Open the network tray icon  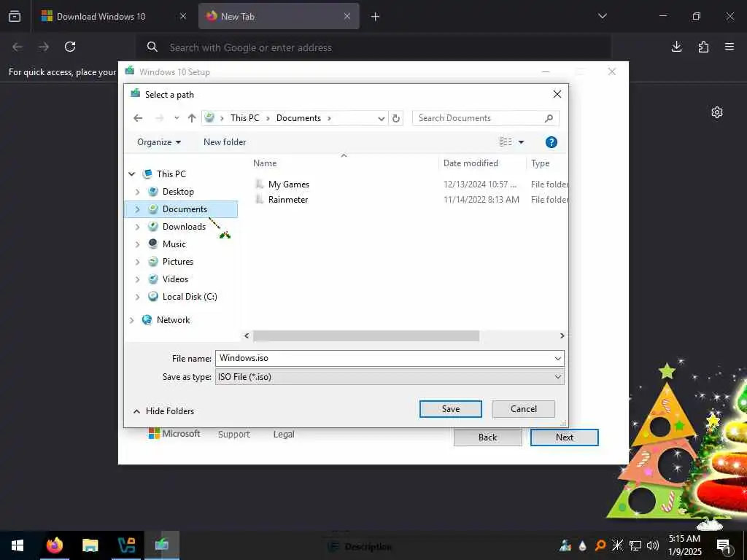pos(635,545)
